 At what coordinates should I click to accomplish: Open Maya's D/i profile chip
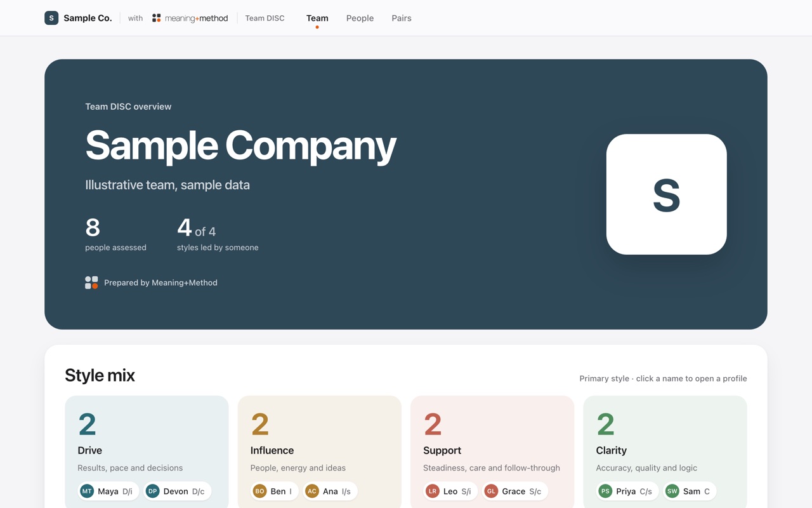coord(108,491)
